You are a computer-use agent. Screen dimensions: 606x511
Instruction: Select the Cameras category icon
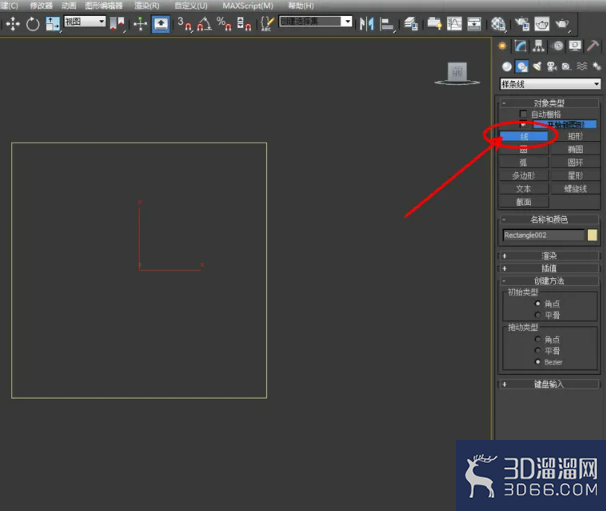(x=552, y=66)
